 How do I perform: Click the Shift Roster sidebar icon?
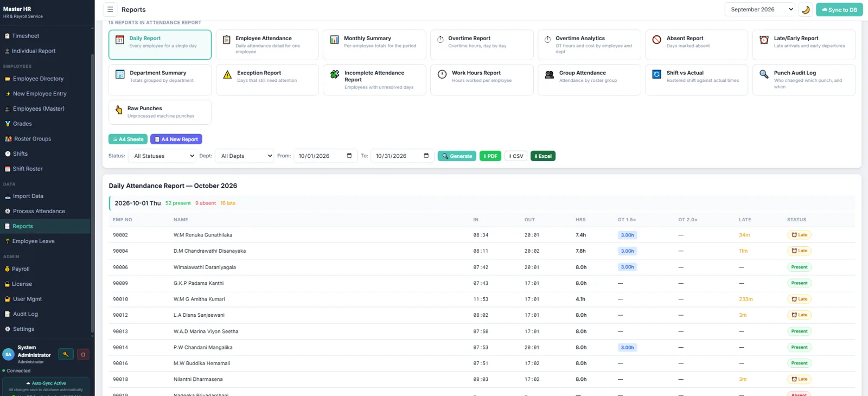pyautogui.click(x=8, y=169)
